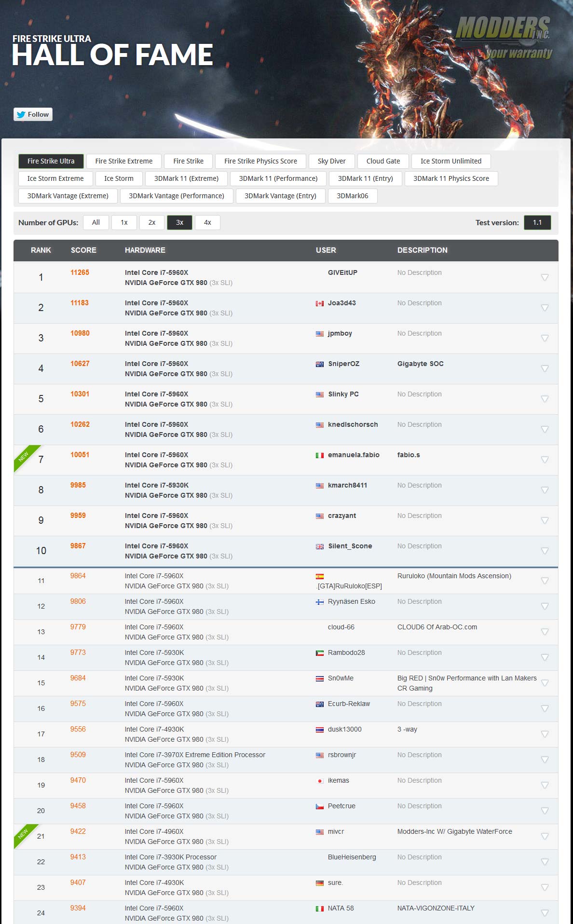
Task: Click the Italian flag beside NATA 58
Action: point(320,909)
